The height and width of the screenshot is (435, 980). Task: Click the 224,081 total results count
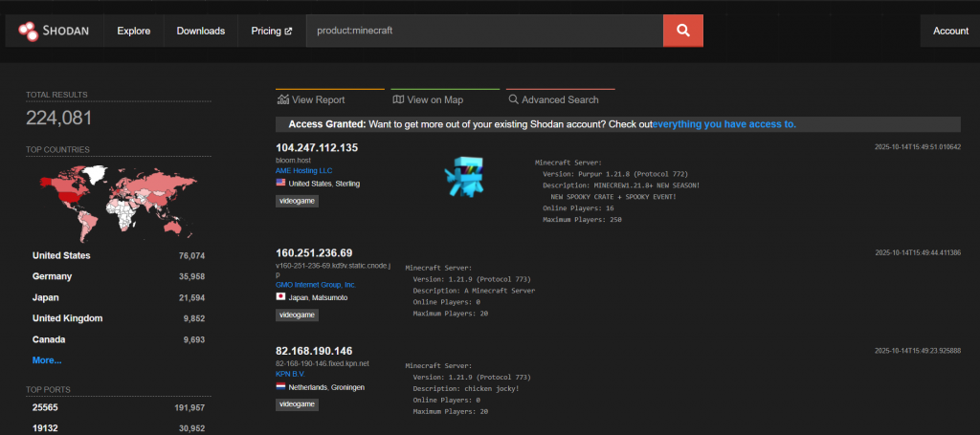[58, 118]
